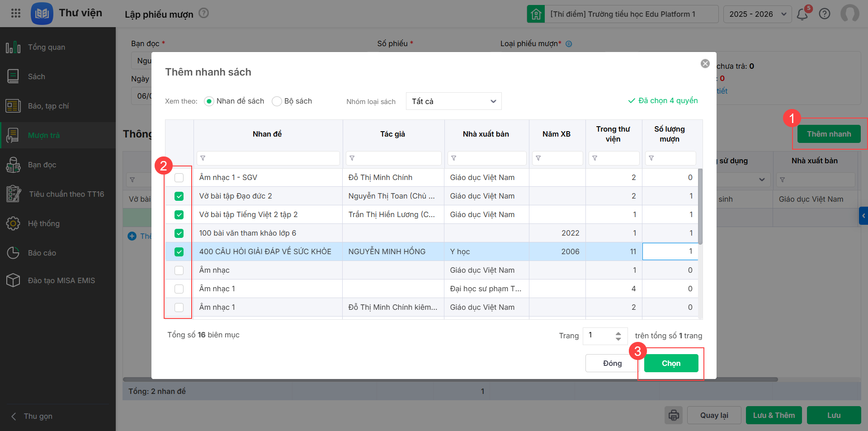Click the printer icon button
Viewport: 868px width, 431px height.
click(674, 415)
